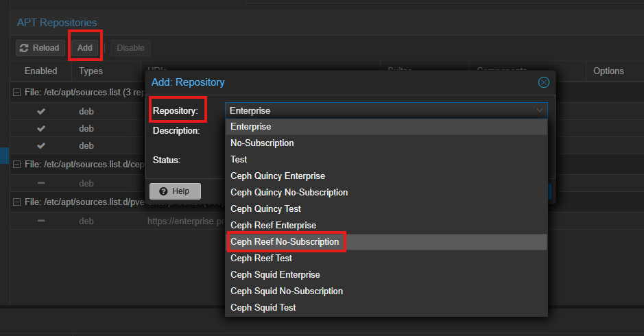Sort by the Enabled column header
644x336 pixels.
coord(40,71)
